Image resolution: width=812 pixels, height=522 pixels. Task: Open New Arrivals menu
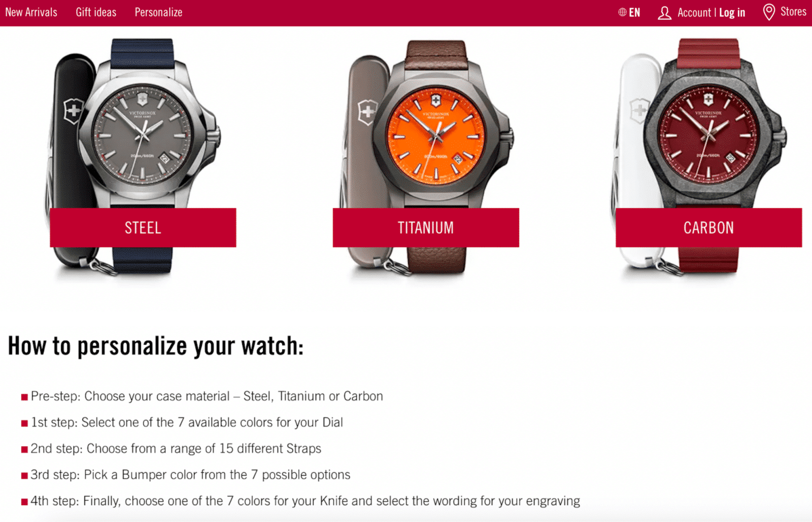(x=31, y=12)
